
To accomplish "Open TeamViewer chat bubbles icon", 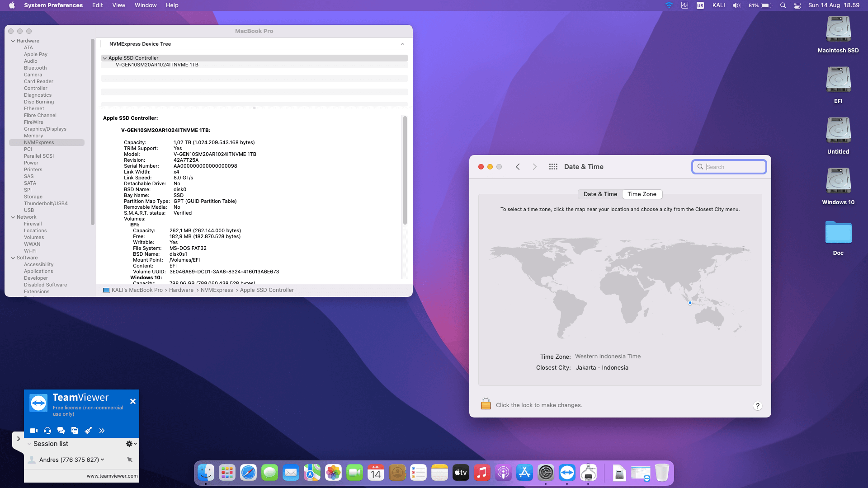I will pos(61,431).
